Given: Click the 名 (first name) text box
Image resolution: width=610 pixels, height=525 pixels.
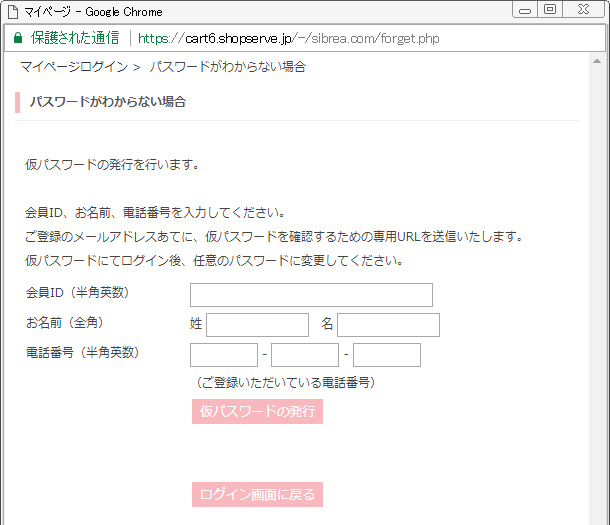Looking at the screenshot, I should (x=388, y=325).
